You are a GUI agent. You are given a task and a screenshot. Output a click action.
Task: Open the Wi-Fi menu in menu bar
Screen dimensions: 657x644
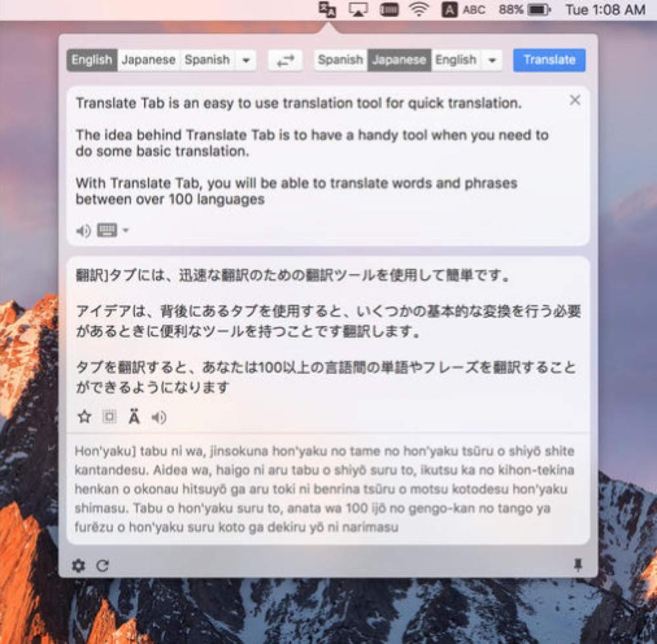tap(418, 10)
